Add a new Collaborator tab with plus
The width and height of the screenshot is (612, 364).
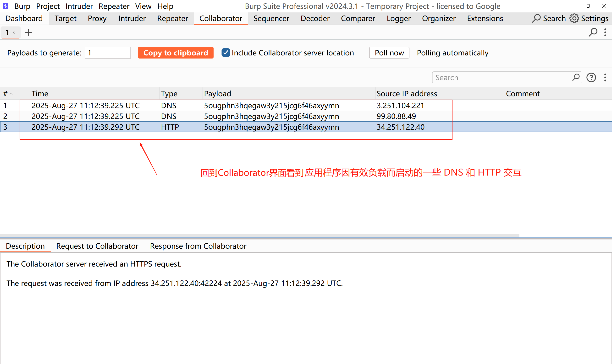pyautogui.click(x=28, y=32)
